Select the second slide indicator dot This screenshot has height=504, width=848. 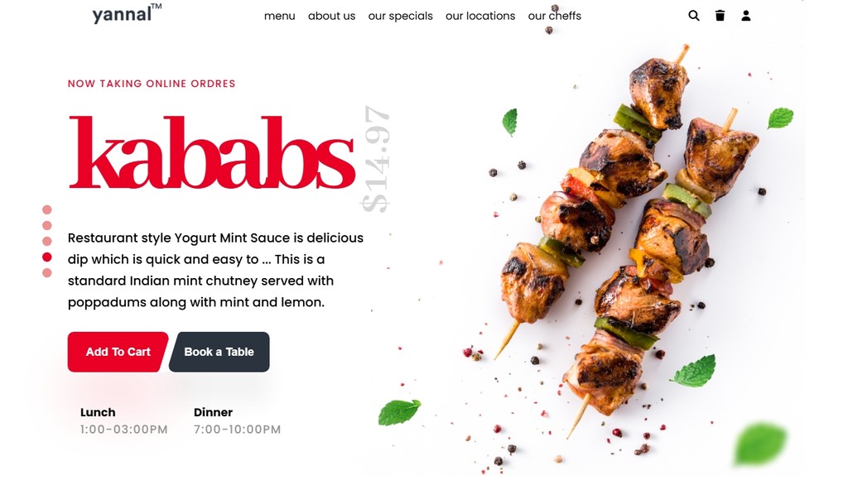pyautogui.click(x=47, y=225)
